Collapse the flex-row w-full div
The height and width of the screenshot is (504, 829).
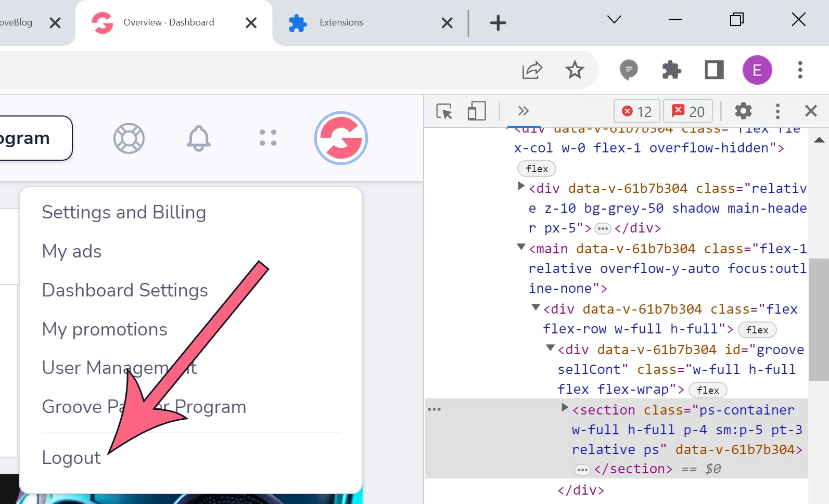coord(535,307)
